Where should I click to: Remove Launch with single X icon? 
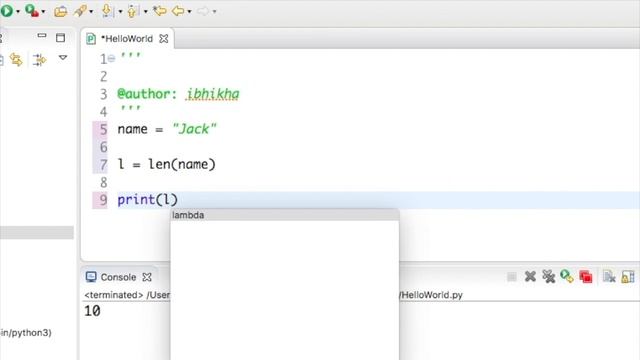tap(530, 277)
